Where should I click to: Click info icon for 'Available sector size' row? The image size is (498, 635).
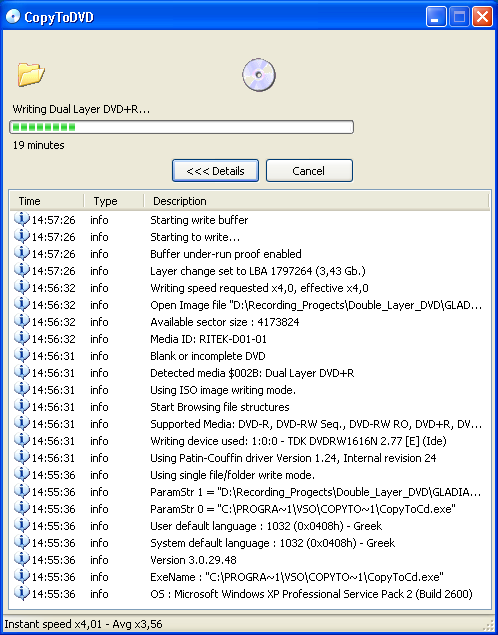point(21,322)
